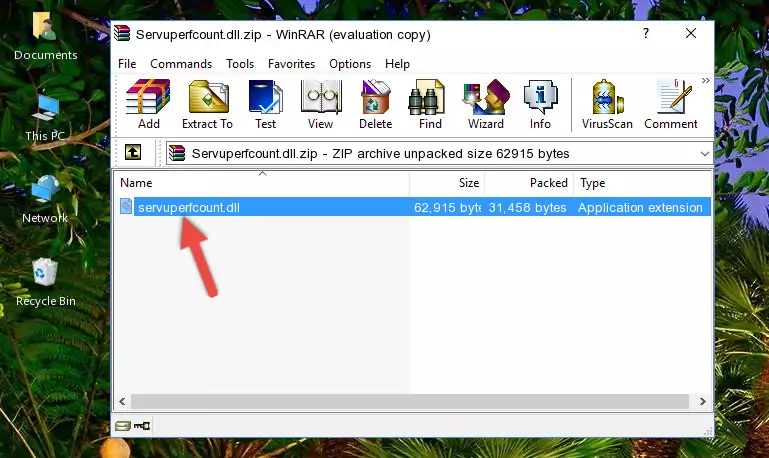769x458 pixels.
Task: Click the Extract To toolbar icon
Action: tap(207, 104)
